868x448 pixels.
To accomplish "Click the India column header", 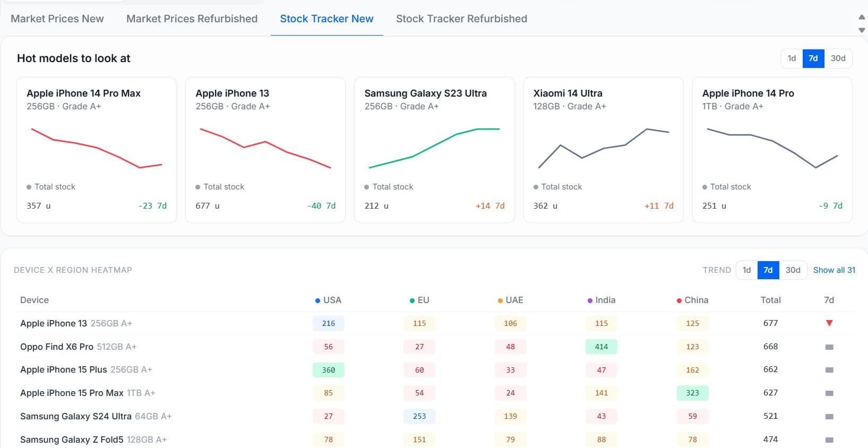I will pos(601,300).
